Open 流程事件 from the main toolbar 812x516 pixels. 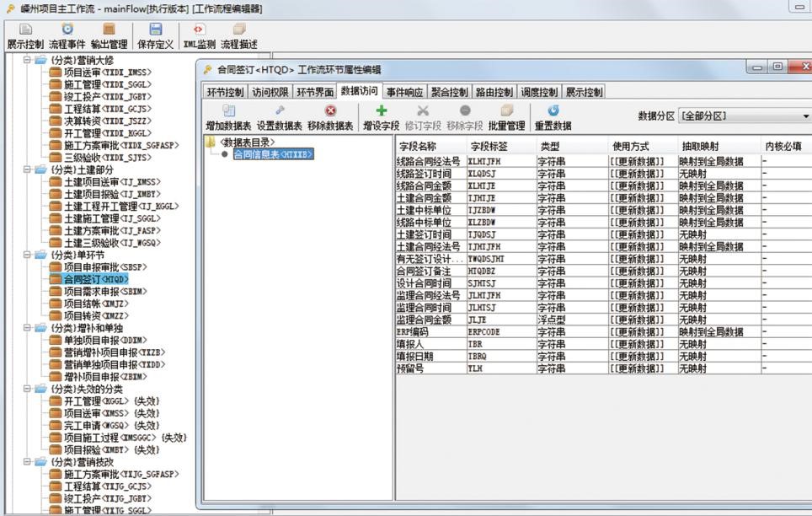point(67,30)
